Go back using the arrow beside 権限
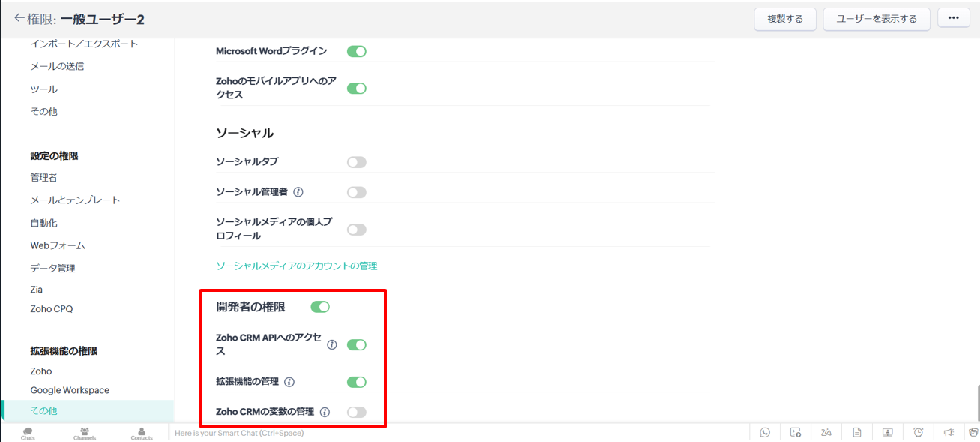Screen dimensions: 980x442 (x=19, y=18)
